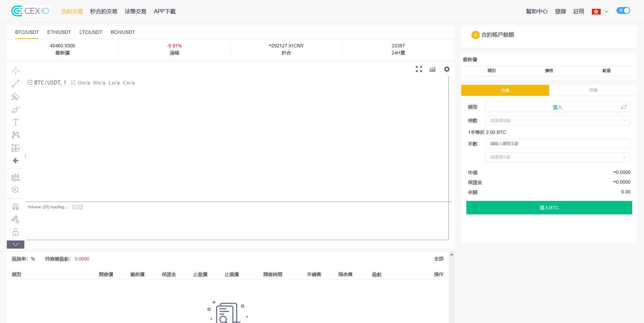Click the 24H volume value 22387
The image size is (644, 323).
click(398, 46)
